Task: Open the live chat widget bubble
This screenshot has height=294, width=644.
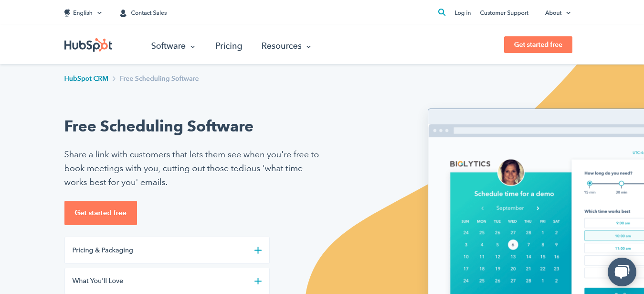Action: (622, 272)
